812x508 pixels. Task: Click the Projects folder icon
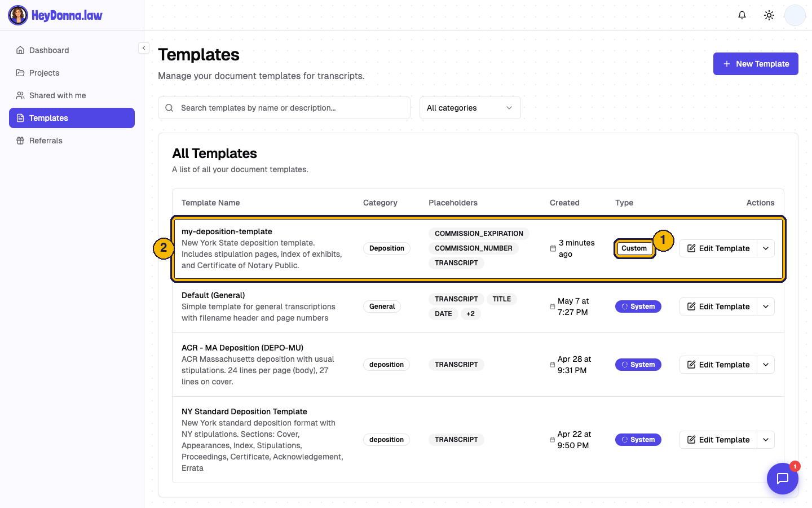[20, 73]
